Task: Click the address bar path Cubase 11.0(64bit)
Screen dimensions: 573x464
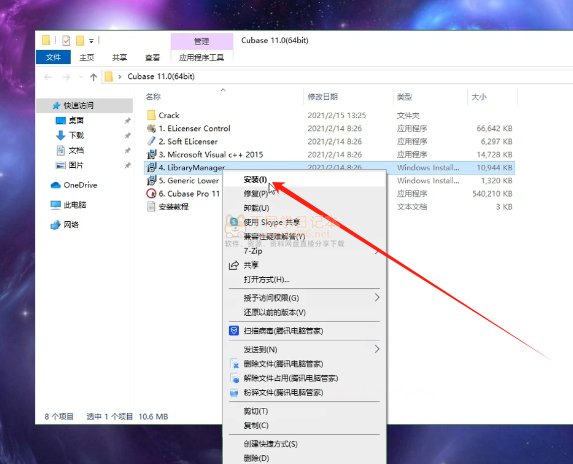Action: coord(161,77)
